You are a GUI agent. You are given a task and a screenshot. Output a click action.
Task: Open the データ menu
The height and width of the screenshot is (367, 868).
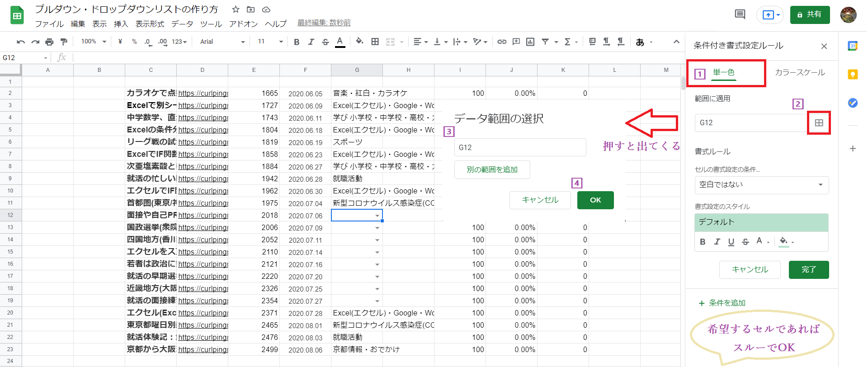pos(182,24)
